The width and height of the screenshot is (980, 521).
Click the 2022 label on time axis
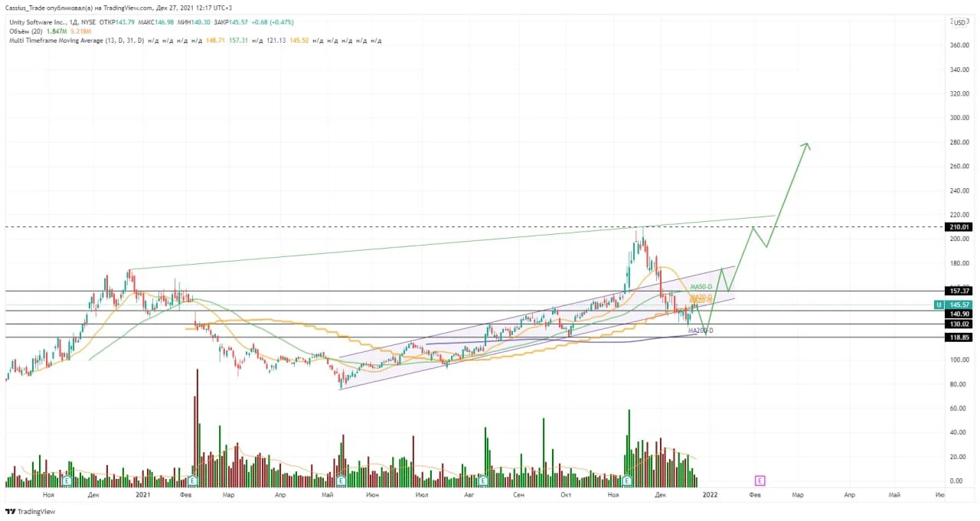[x=710, y=495]
